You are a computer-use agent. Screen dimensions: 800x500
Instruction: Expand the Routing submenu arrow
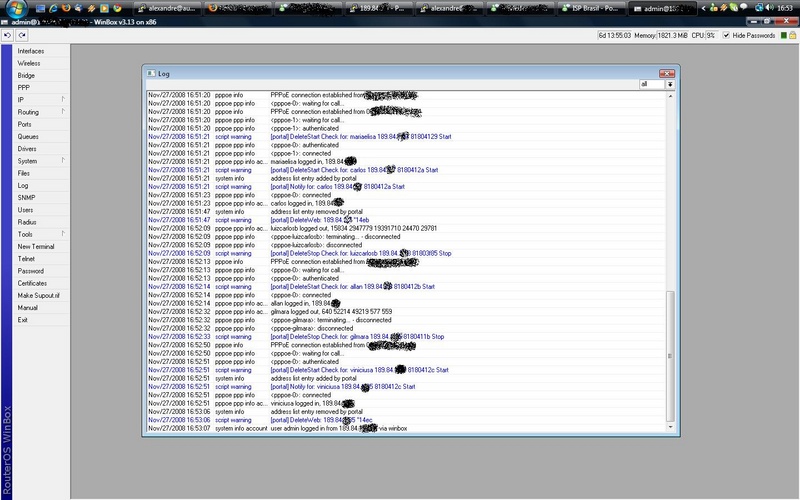pyautogui.click(x=63, y=111)
